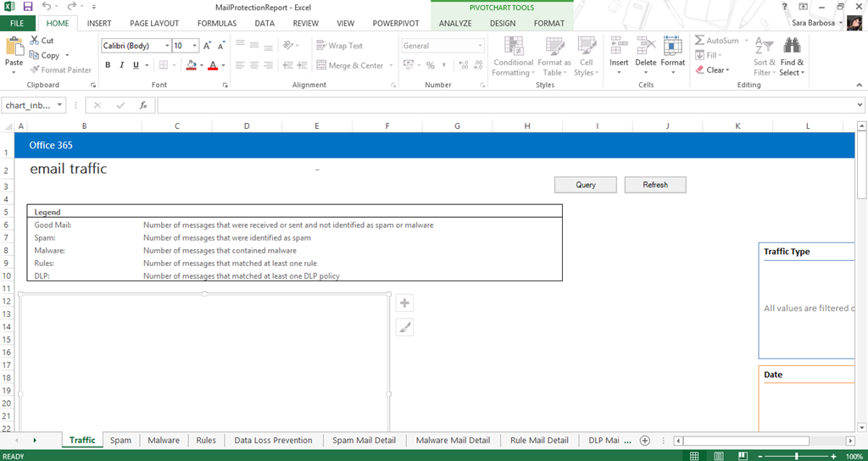This screenshot has height=461, width=868.
Task: Click the Paste icon in Clipboard group
Action: (x=14, y=49)
